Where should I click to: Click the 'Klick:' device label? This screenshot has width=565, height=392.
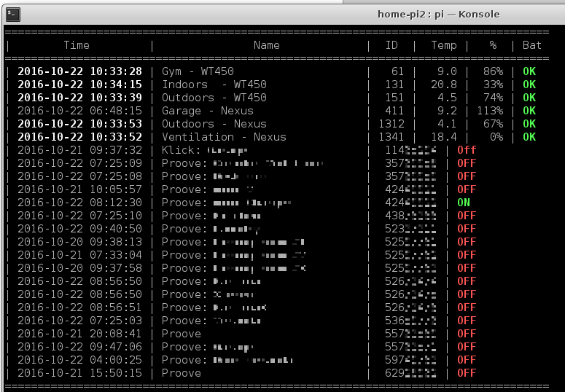(182, 150)
